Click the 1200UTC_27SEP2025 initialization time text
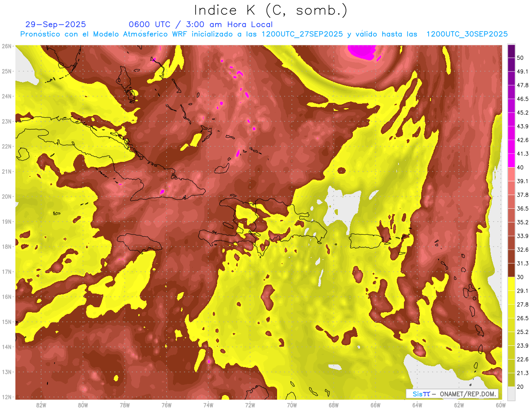This screenshot has height=411, width=532. coord(302,34)
